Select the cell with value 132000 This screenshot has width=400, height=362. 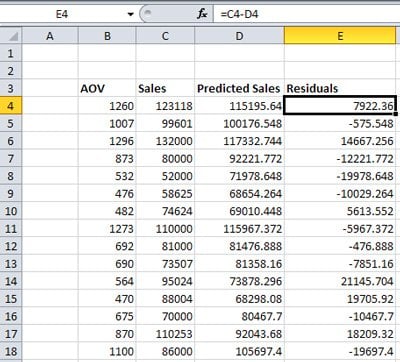pos(165,141)
